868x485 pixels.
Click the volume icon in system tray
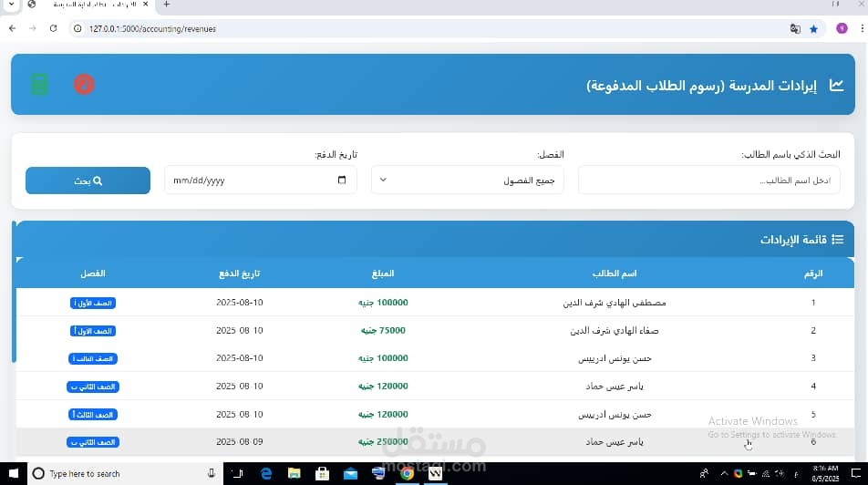[x=780, y=473]
